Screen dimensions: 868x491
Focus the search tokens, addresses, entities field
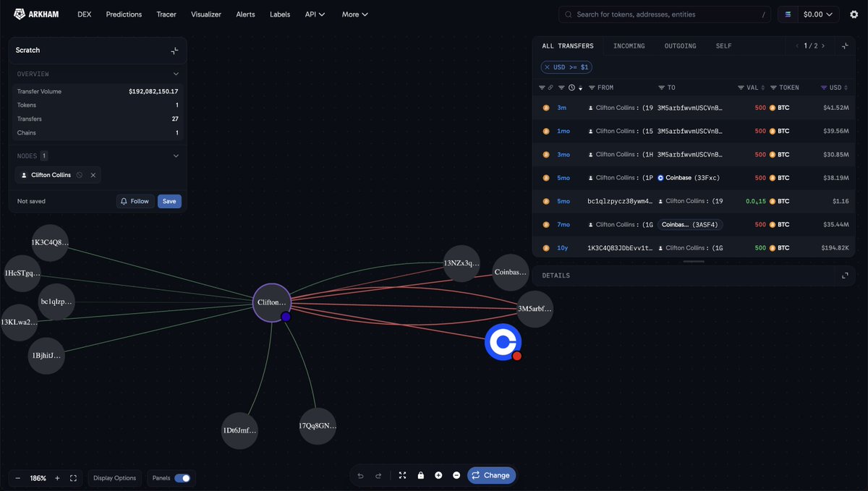pos(666,14)
